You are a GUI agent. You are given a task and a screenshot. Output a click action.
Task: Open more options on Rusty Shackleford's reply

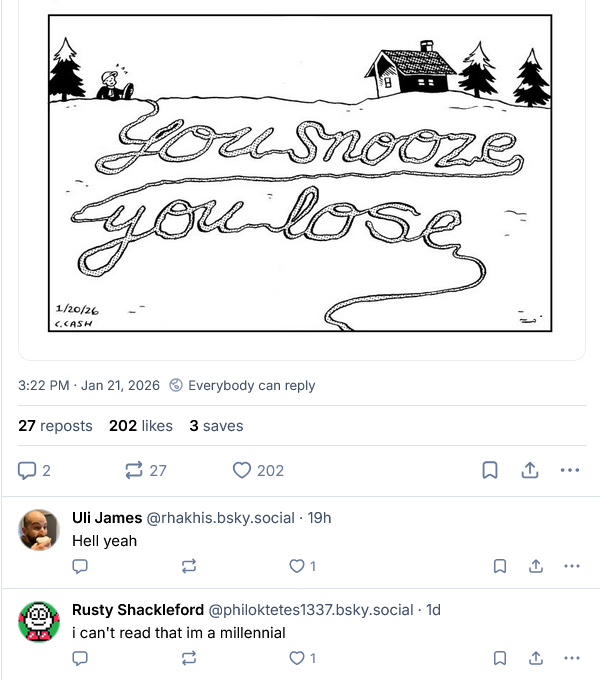[x=571, y=658]
